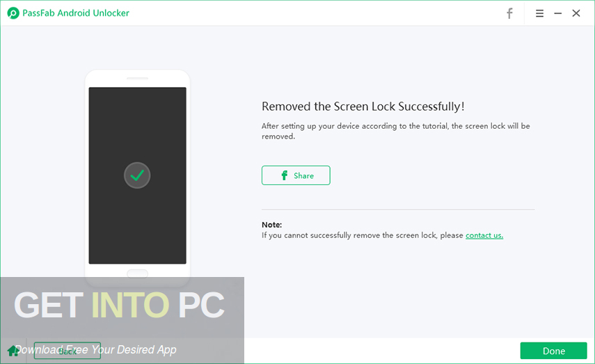The image size is (595, 364).
Task: Click the 'After setting up your device' description
Action: [x=395, y=131]
